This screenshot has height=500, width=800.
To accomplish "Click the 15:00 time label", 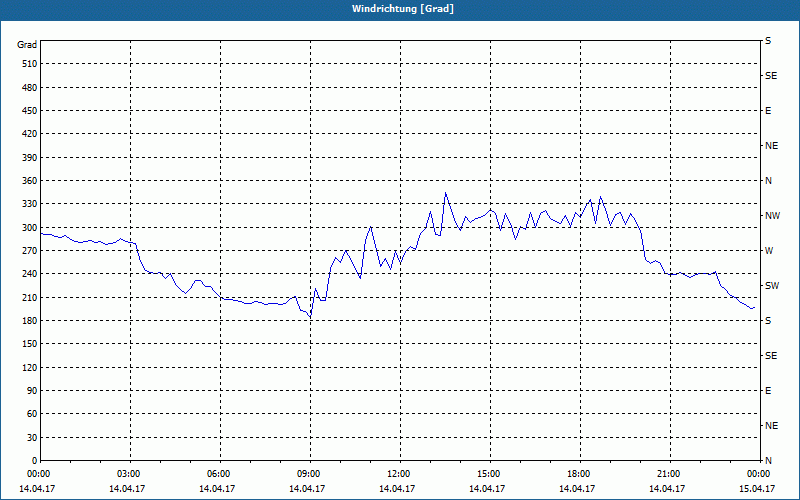I will [x=488, y=474].
